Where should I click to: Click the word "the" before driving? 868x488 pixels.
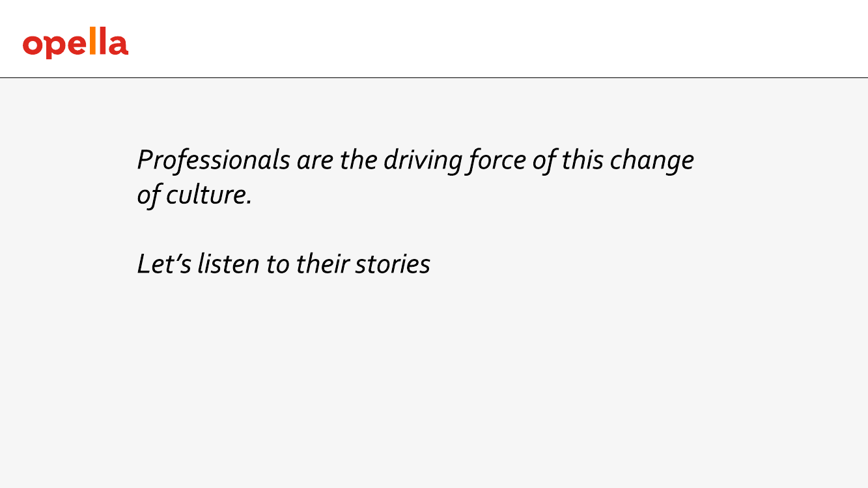pyautogui.click(x=359, y=160)
